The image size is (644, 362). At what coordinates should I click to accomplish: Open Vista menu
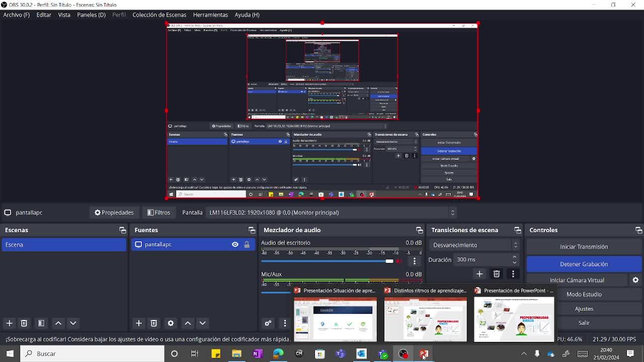coord(64,15)
